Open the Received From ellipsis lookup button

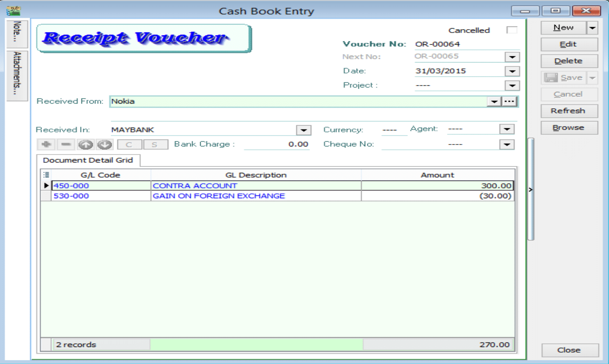[x=510, y=101]
